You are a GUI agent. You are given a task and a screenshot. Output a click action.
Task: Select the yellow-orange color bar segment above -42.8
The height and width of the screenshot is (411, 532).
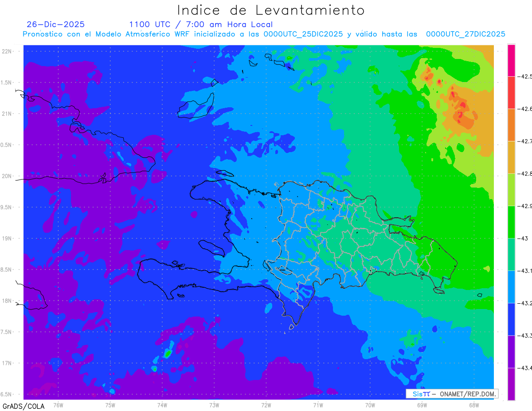511,157
